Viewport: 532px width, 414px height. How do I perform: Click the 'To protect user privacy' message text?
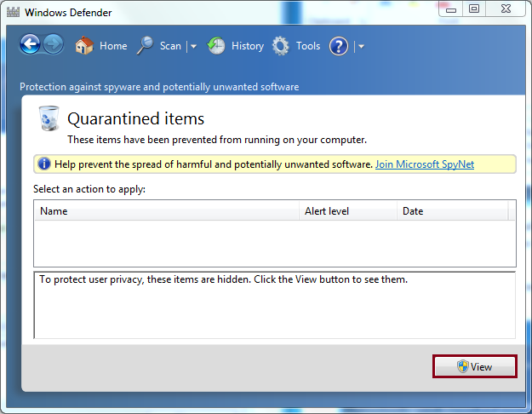pyautogui.click(x=223, y=279)
